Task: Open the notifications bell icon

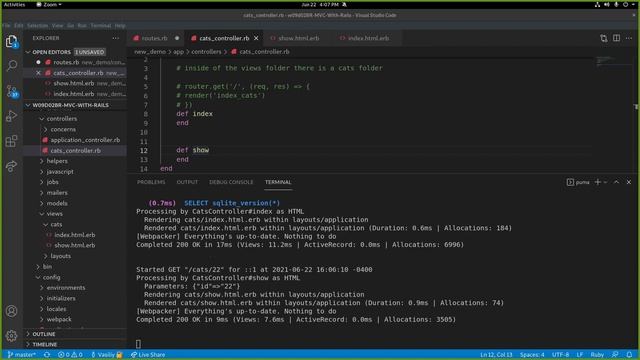Action: pos(629,355)
